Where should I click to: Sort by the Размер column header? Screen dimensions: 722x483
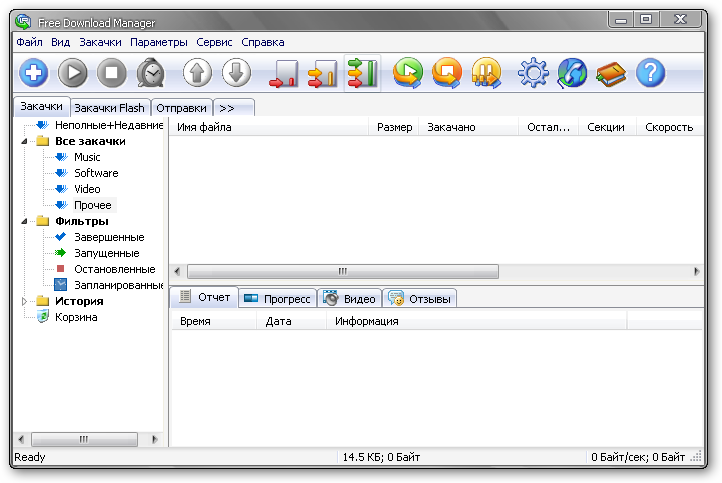(x=394, y=127)
